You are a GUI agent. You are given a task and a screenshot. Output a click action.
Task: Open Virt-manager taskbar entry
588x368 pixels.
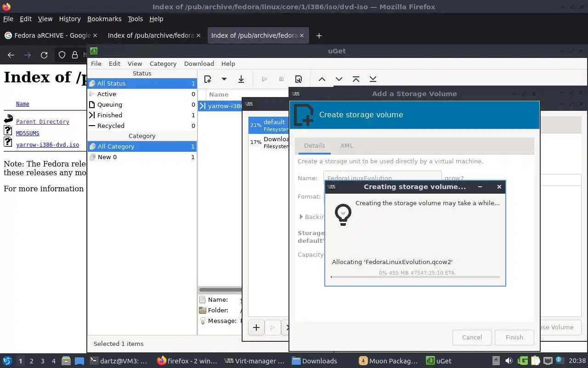[254, 361]
